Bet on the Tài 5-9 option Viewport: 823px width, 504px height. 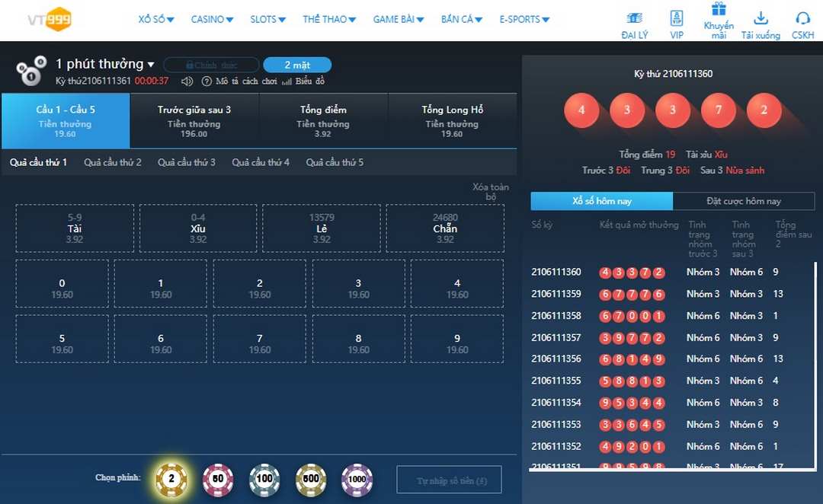[75, 228]
